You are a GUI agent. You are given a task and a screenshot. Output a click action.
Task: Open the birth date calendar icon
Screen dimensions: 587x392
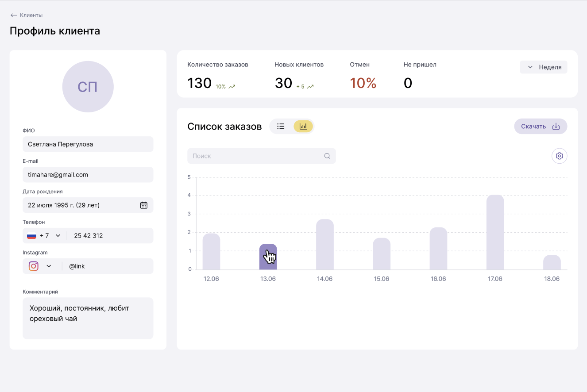(x=144, y=205)
